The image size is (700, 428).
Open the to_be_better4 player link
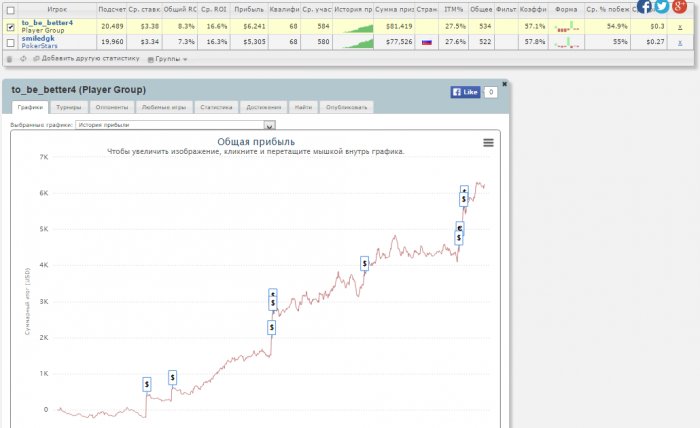click(x=47, y=23)
